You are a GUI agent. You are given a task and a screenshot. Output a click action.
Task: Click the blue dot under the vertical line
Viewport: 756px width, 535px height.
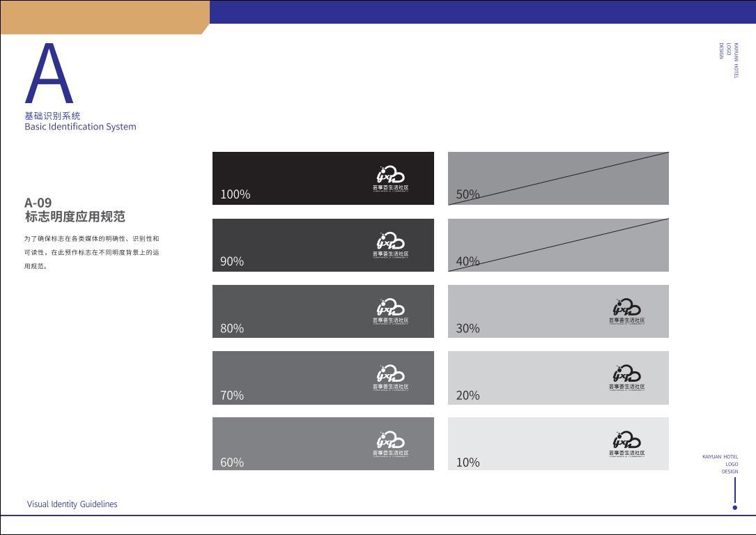pos(735,508)
